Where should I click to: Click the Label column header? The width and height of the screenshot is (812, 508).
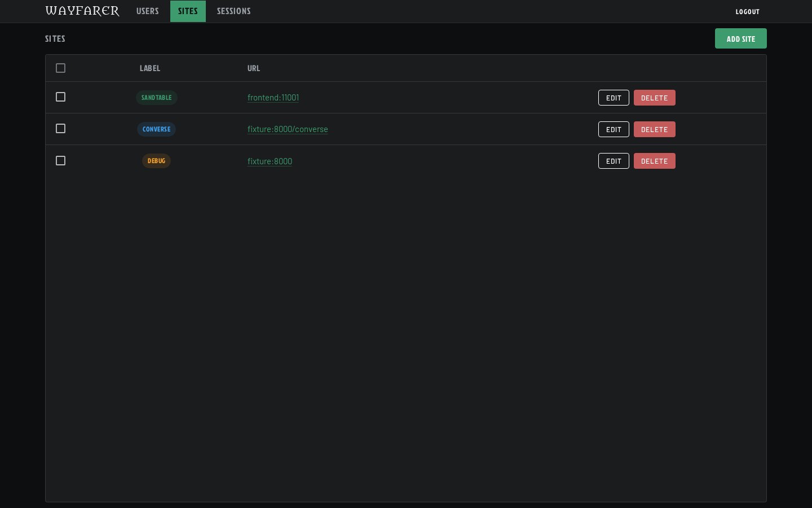coord(150,68)
